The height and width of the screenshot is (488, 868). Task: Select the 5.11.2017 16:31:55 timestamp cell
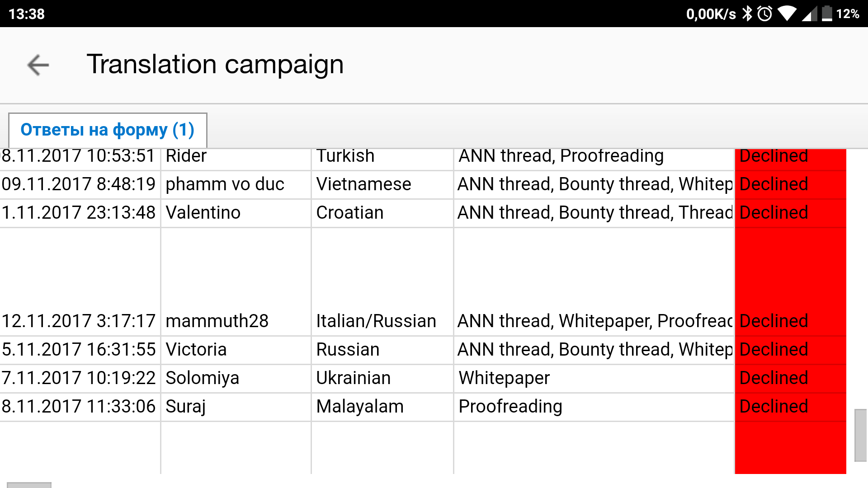pos(80,350)
